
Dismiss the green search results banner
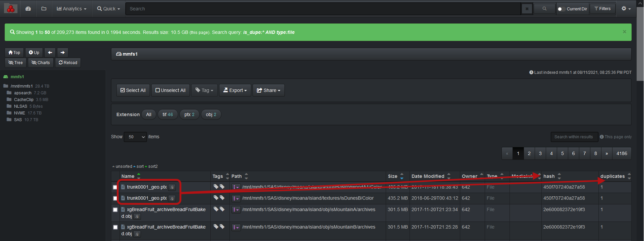coord(624,32)
